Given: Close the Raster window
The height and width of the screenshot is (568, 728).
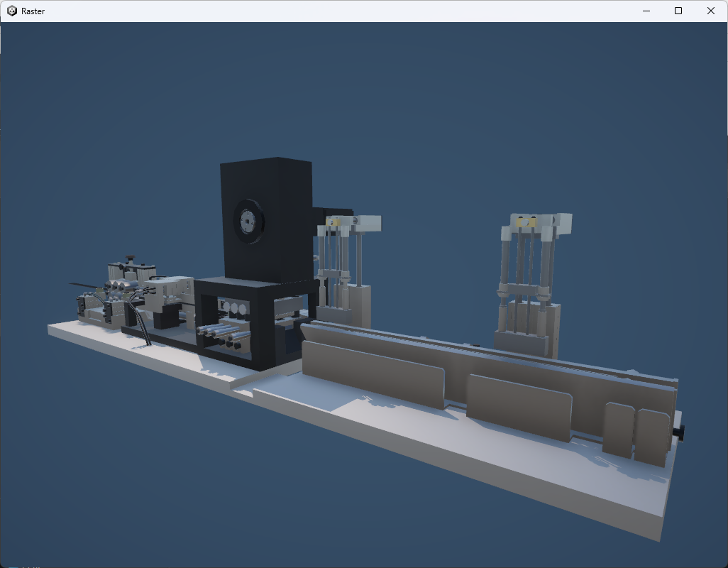Looking at the screenshot, I should click(x=710, y=11).
